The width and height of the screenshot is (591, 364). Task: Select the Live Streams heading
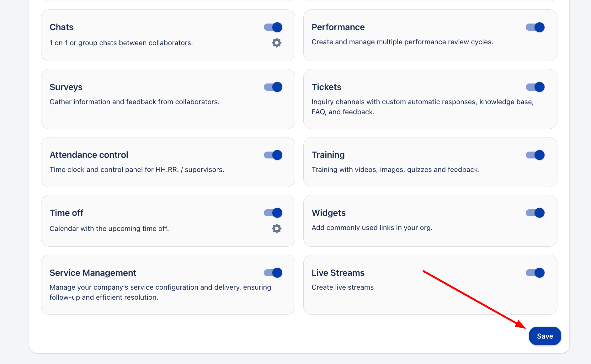click(338, 273)
